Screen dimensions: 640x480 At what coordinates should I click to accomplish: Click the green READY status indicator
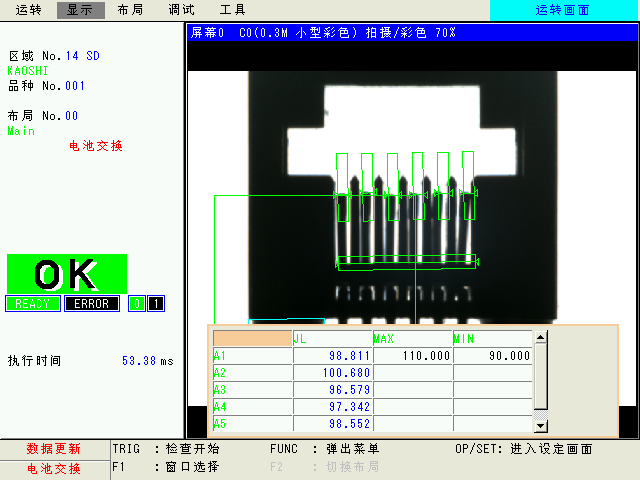(33, 304)
